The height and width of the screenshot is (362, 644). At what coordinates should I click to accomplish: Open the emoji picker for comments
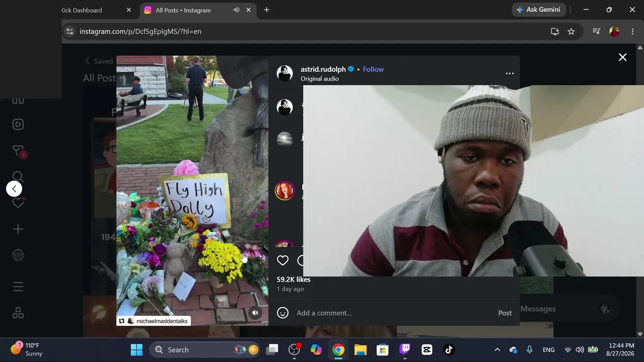283,313
